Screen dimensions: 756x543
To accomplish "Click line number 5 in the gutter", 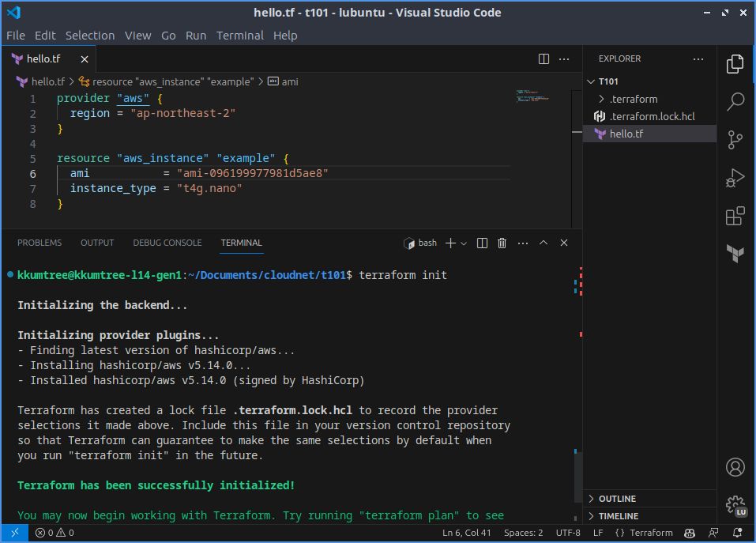I will pos(33,159).
